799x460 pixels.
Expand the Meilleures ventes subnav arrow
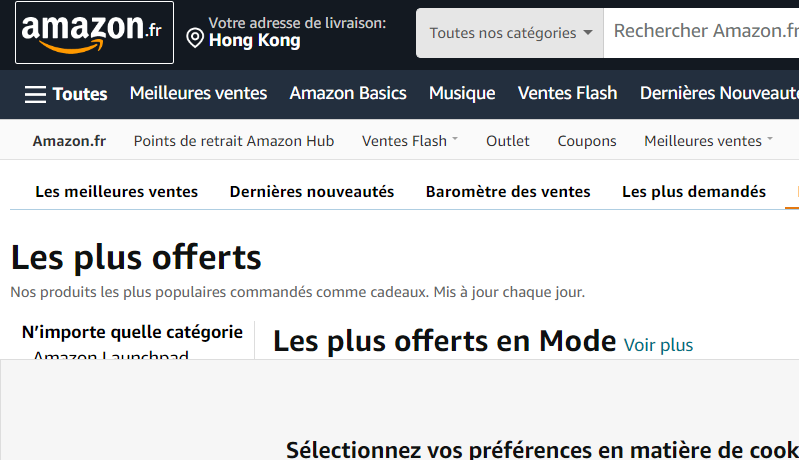tap(770, 139)
